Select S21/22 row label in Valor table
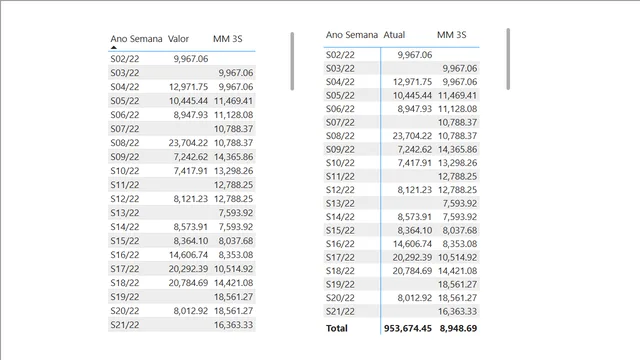The image size is (640, 360). pos(124,325)
